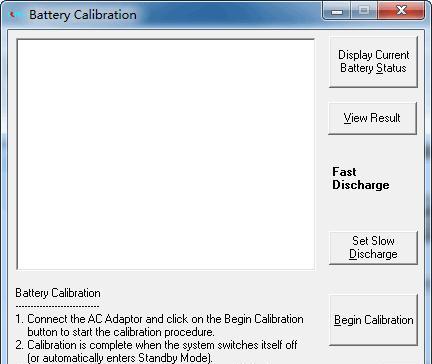This screenshot has height=364, width=432.
Task: Click the 'automatically enters Standby Mode' text line
Action: [x=120, y=358]
